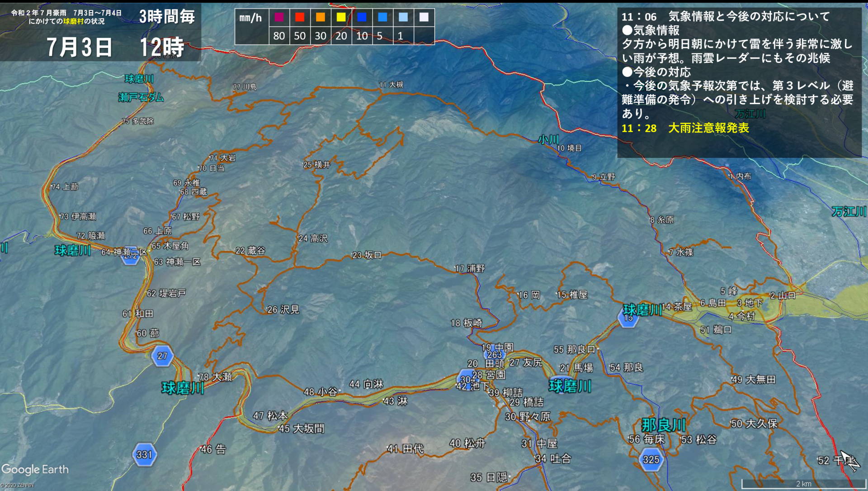Screen dimensions: 868x491
Task: Click the 那良川 river label
Action: (x=663, y=425)
